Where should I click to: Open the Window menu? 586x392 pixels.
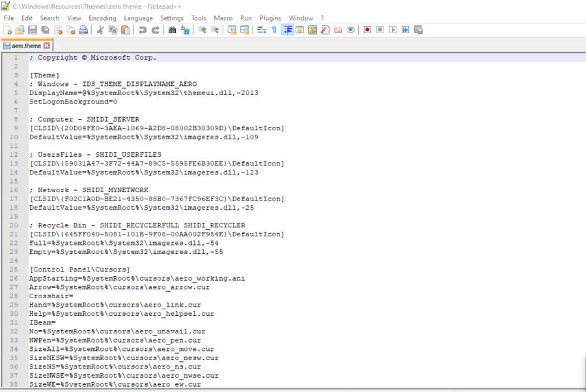(x=301, y=18)
